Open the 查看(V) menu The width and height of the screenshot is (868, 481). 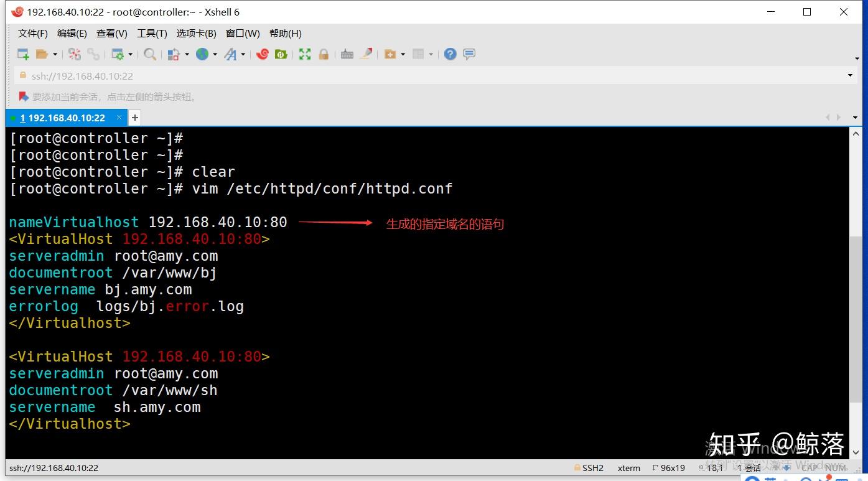point(112,34)
